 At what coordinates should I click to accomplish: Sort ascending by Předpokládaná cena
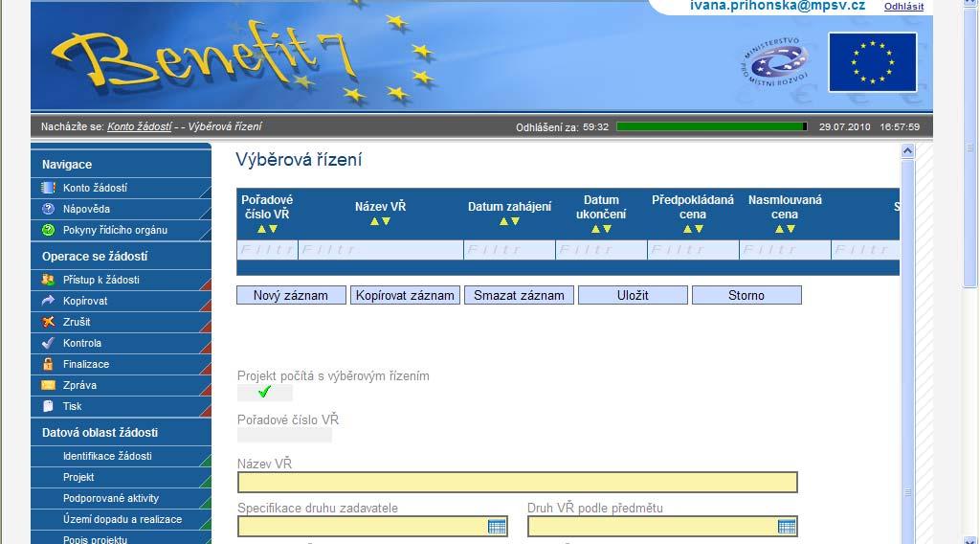tap(687, 229)
